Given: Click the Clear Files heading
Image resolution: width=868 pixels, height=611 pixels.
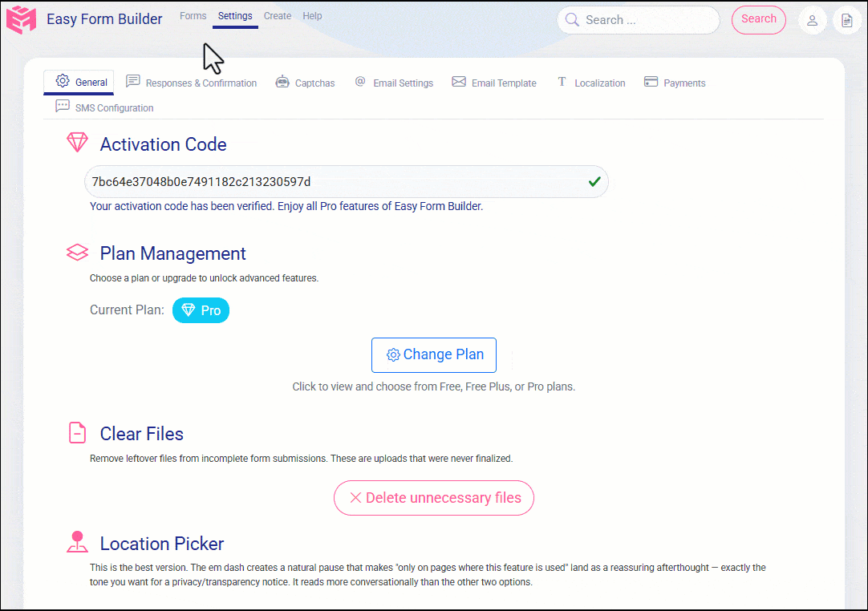Looking at the screenshot, I should click(142, 434).
